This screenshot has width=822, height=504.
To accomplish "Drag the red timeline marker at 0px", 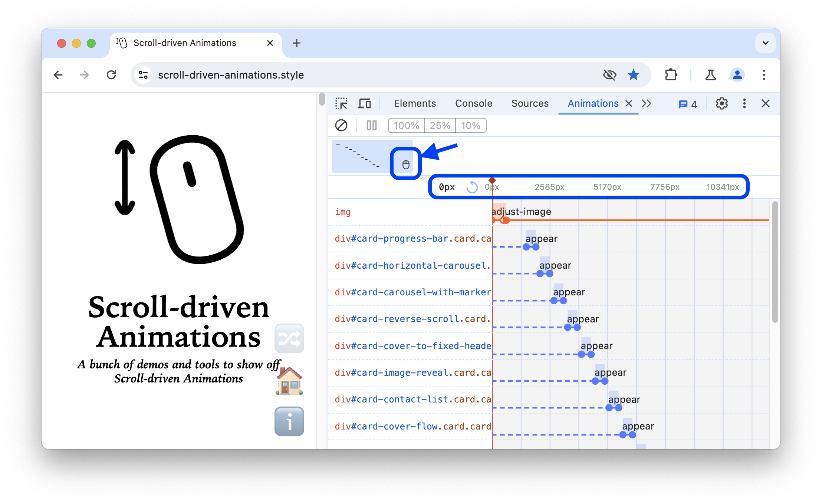I will point(491,180).
